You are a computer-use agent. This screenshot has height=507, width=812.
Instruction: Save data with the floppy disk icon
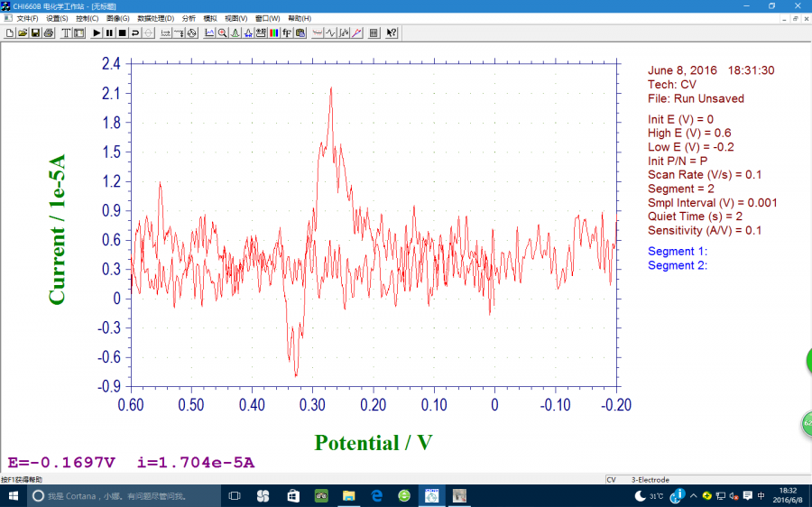pyautogui.click(x=35, y=33)
